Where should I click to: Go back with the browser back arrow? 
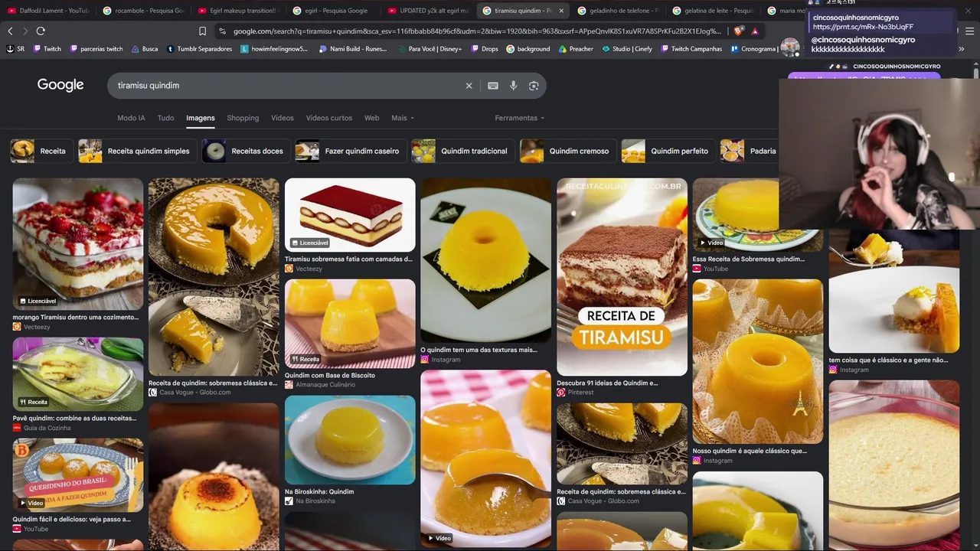(10, 31)
